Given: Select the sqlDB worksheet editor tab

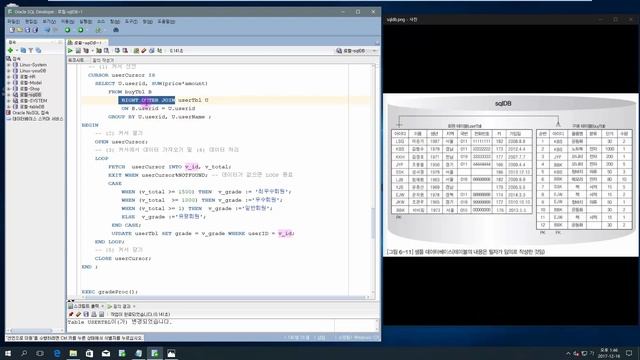Looking at the screenshot, I should click(87, 42).
